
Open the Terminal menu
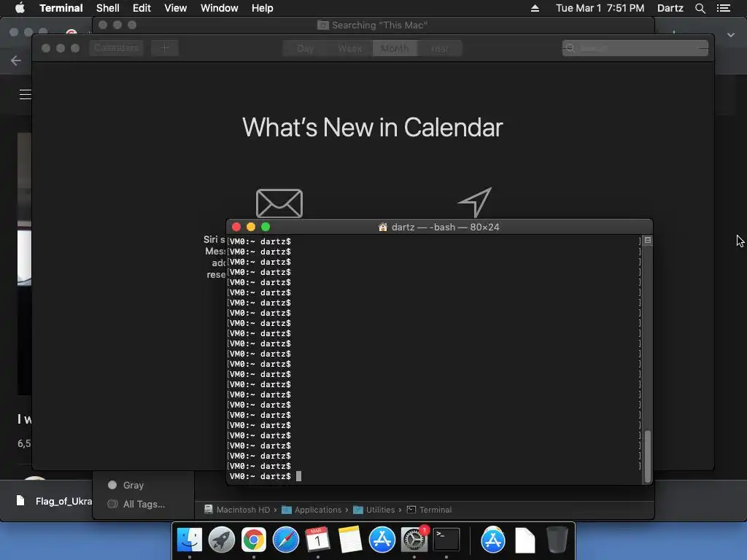click(61, 8)
